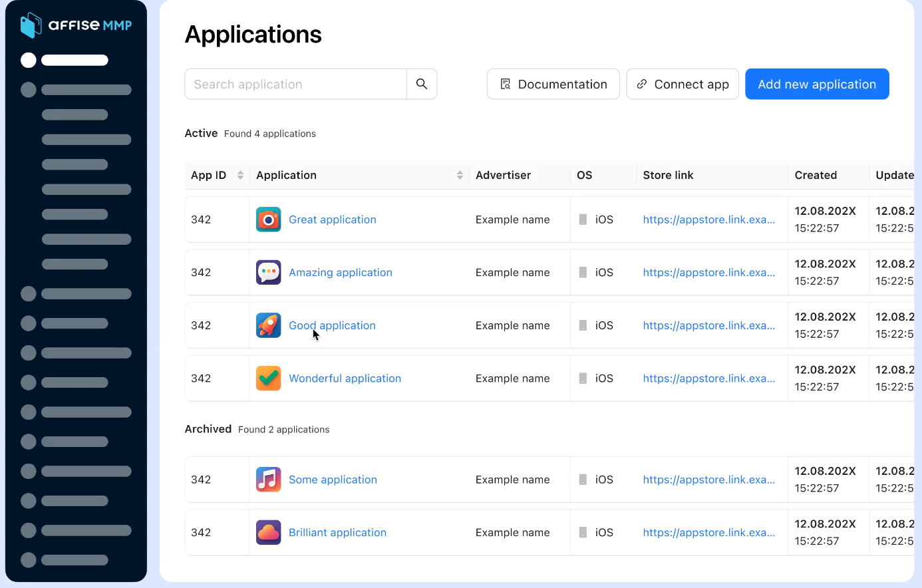922x588 pixels.
Task: Click the Archived section heading
Action: (x=208, y=429)
